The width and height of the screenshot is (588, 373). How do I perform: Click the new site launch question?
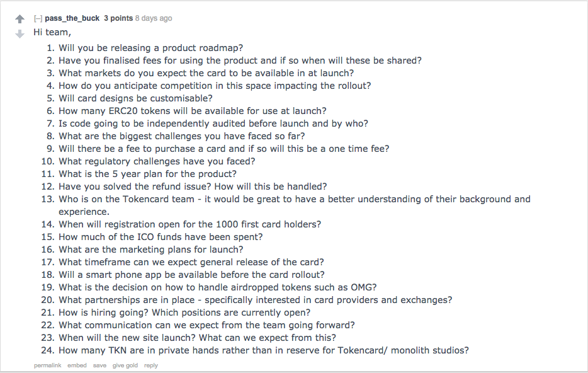pos(206,338)
